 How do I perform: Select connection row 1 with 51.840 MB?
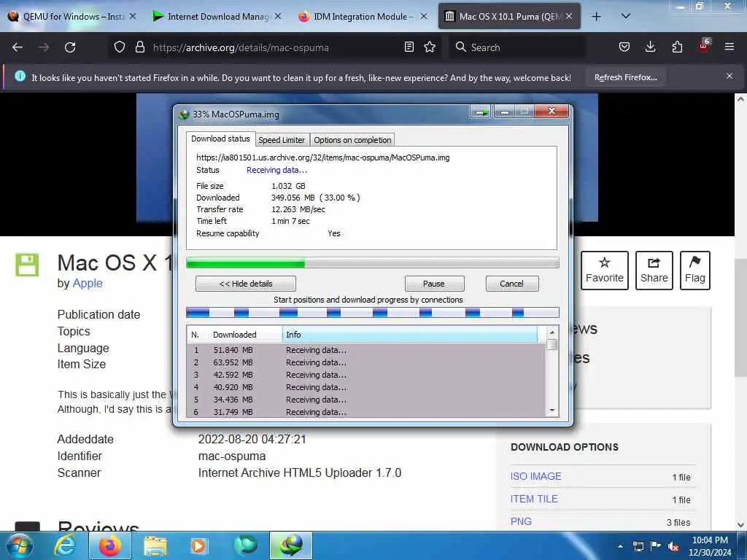pos(366,350)
